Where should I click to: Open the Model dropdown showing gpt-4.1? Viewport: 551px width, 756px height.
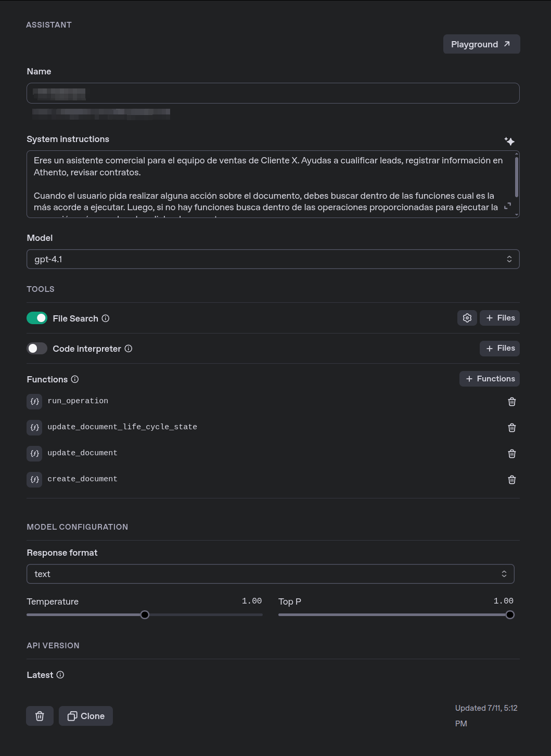pos(273,259)
